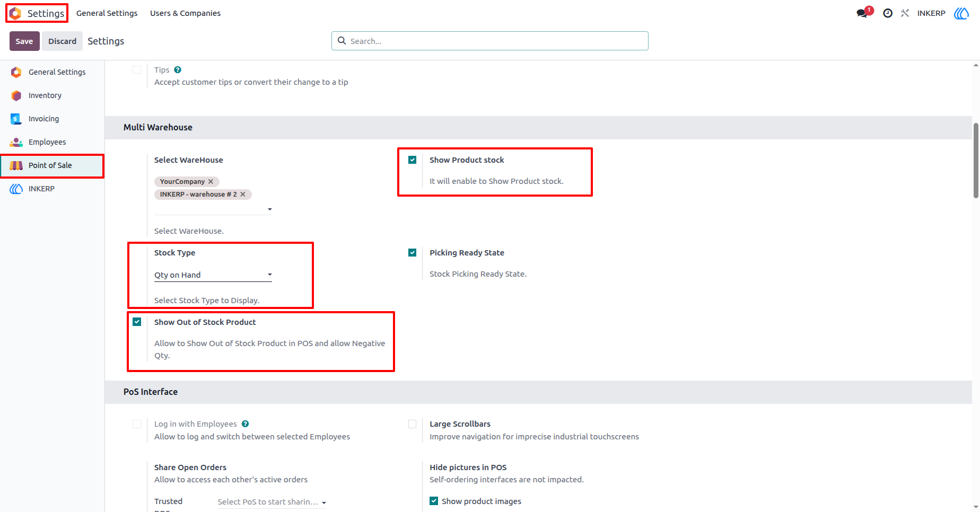Uncheck Picking Ready State
The height and width of the screenshot is (512, 980).
click(412, 252)
